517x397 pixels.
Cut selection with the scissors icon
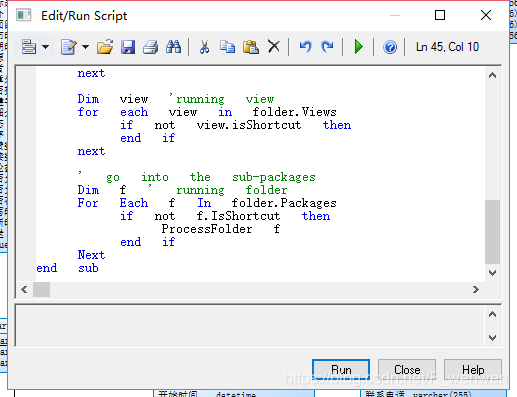click(x=204, y=47)
